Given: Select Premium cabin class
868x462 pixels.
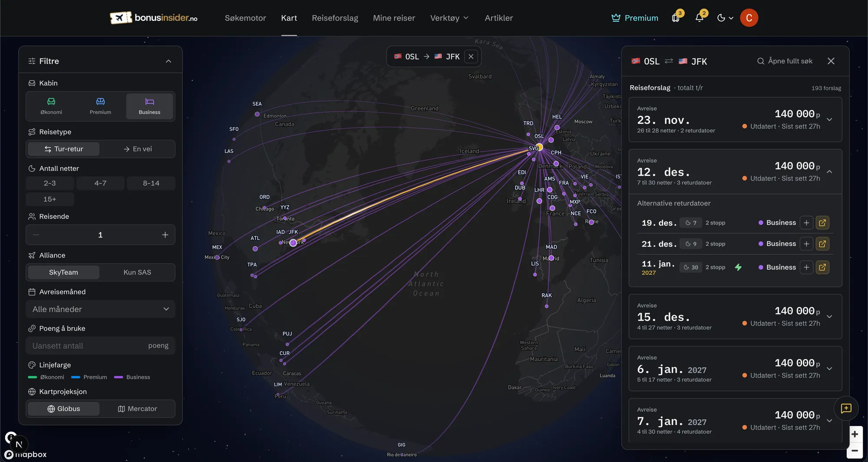Looking at the screenshot, I should [x=100, y=106].
